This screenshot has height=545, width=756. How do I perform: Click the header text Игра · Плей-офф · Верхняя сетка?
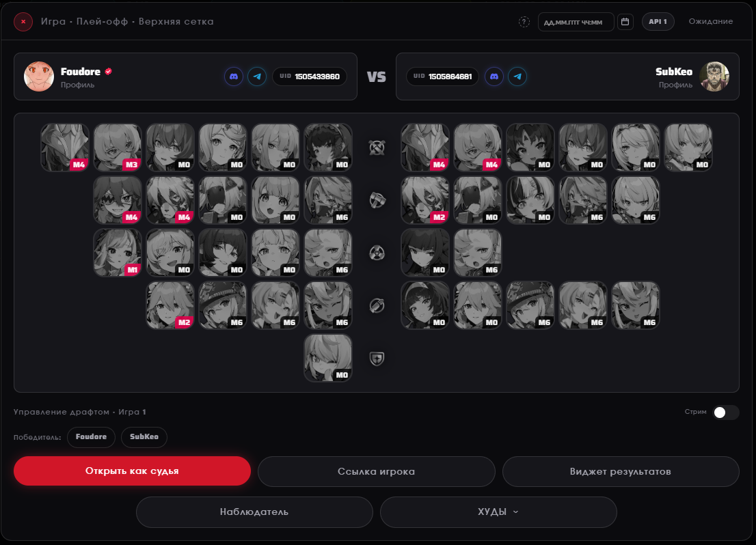coord(127,22)
